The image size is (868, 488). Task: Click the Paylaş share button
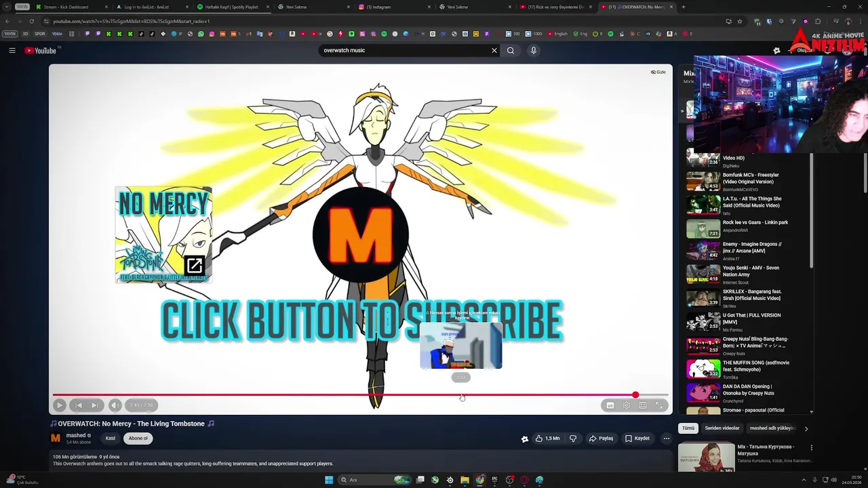click(601, 439)
